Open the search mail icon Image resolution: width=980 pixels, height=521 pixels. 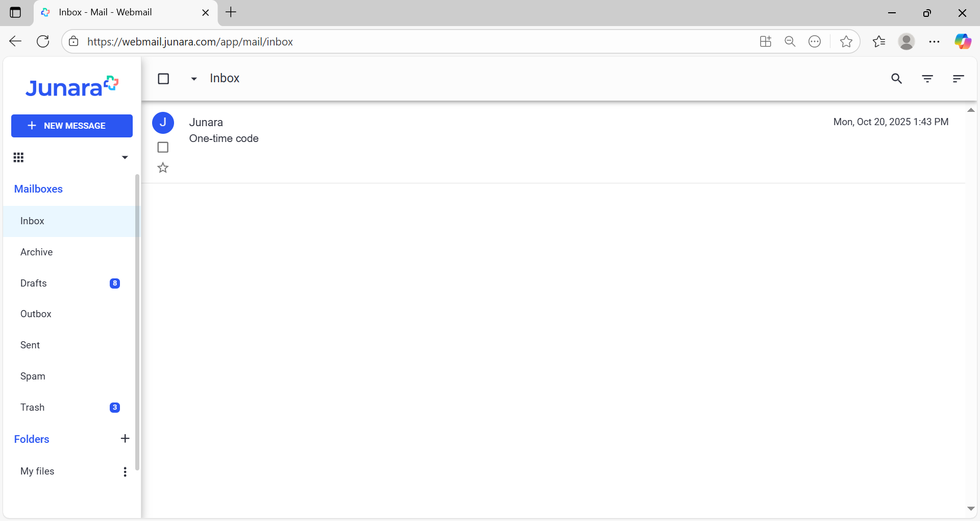pos(896,79)
